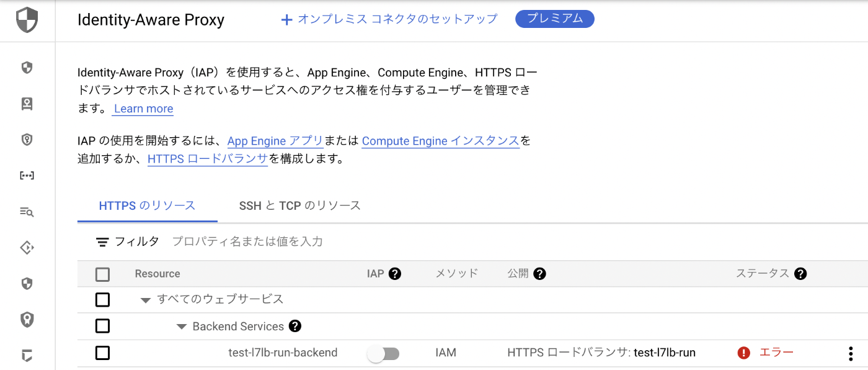Collapse the すべてのウェブサービス tree node
Screen dimensions: 868x370
(x=146, y=300)
